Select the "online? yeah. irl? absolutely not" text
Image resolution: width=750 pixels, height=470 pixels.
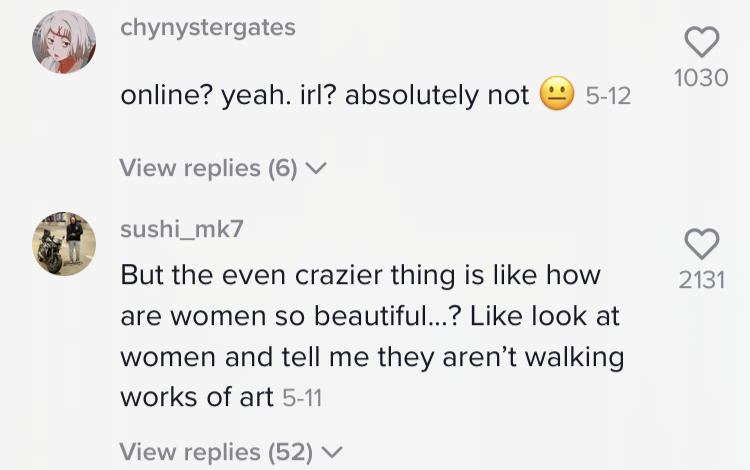click(325, 96)
